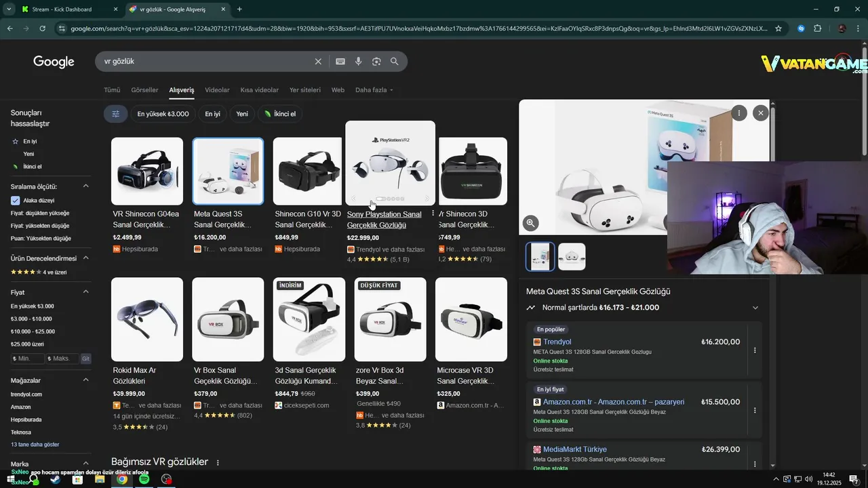Open the Rokid Max Ar Gözlükleri product card

(147, 354)
